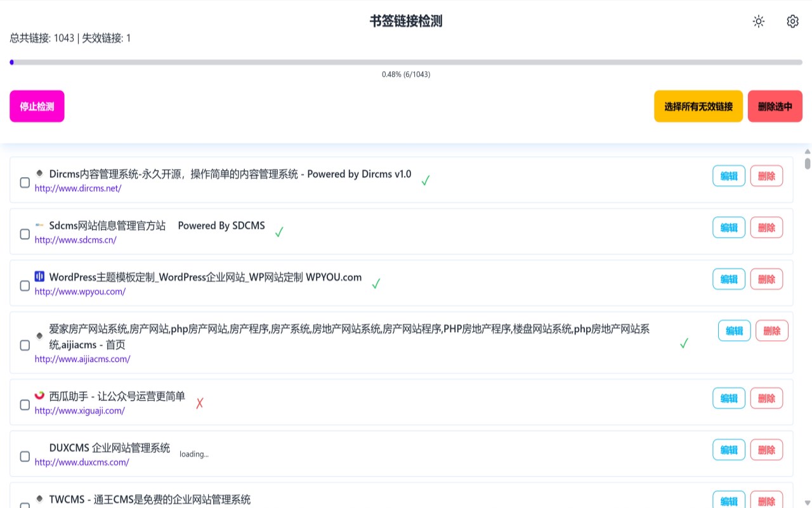Tick the 爱家房产 aijiacms checkbox
The width and height of the screenshot is (812, 508).
25,345
